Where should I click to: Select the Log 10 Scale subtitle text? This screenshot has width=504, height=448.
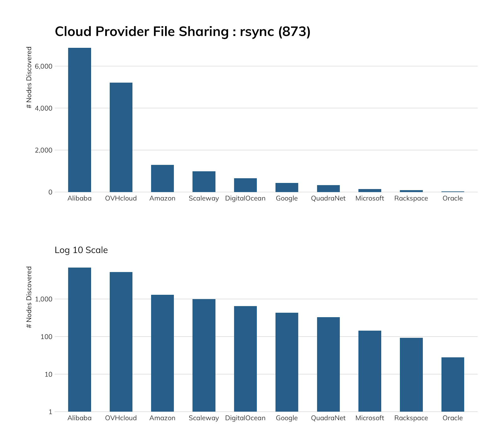click(x=81, y=250)
